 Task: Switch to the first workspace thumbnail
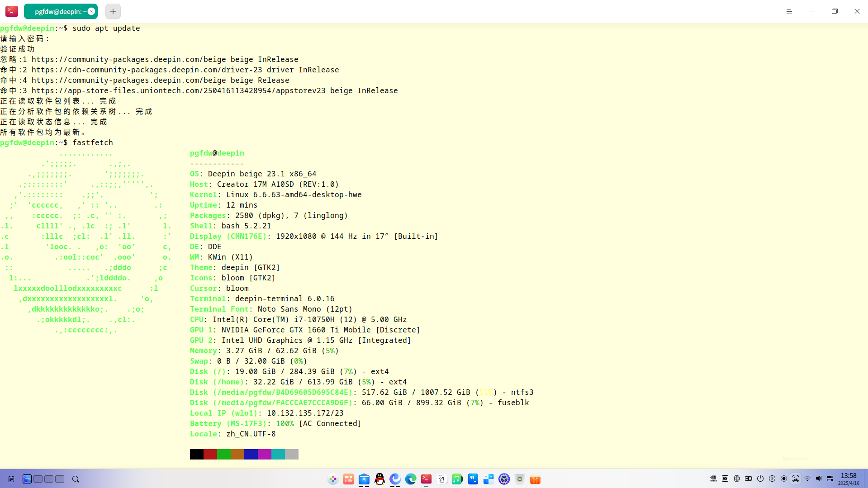[27, 479]
